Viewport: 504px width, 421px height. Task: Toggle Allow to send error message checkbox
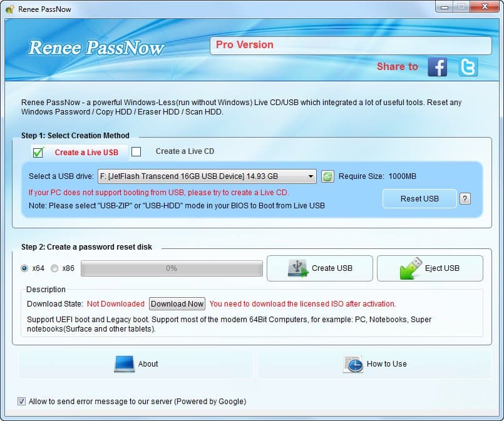coord(21,402)
